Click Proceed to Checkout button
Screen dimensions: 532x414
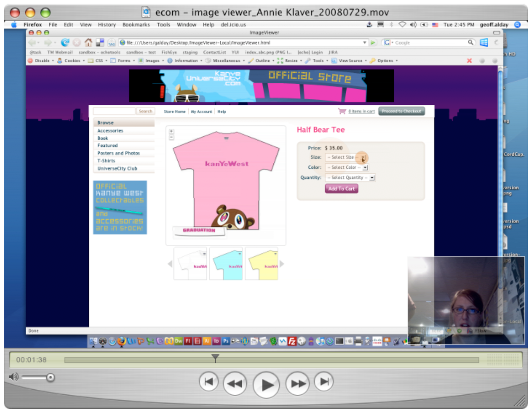pyautogui.click(x=402, y=111)
